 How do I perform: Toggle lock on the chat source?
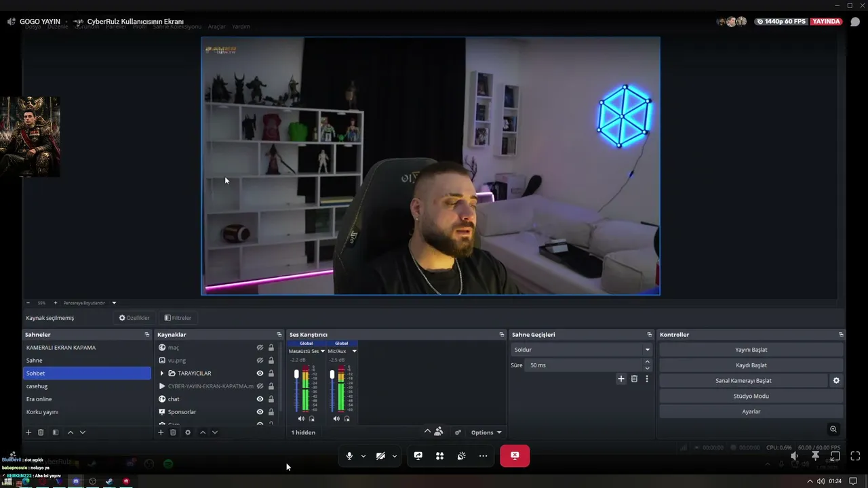click(271, 399)
